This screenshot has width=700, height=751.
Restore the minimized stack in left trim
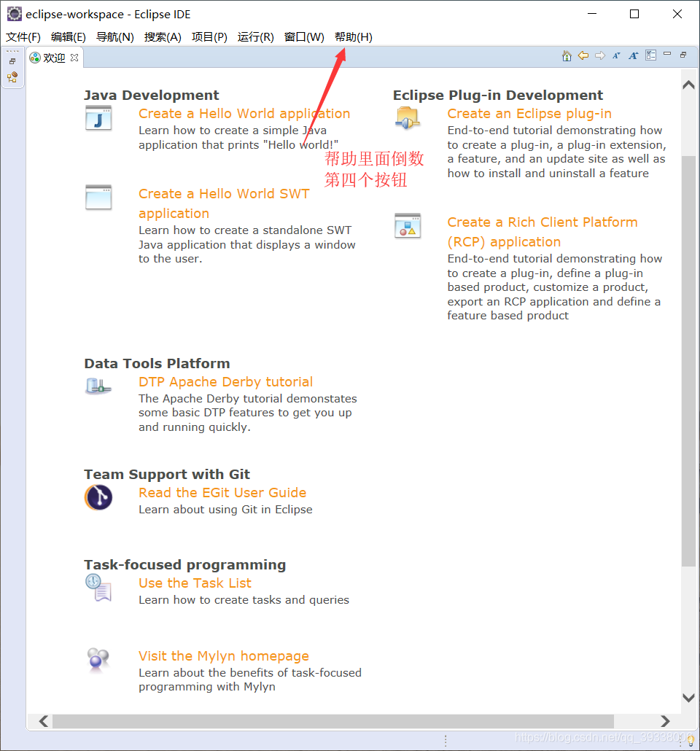pos(12,61)
